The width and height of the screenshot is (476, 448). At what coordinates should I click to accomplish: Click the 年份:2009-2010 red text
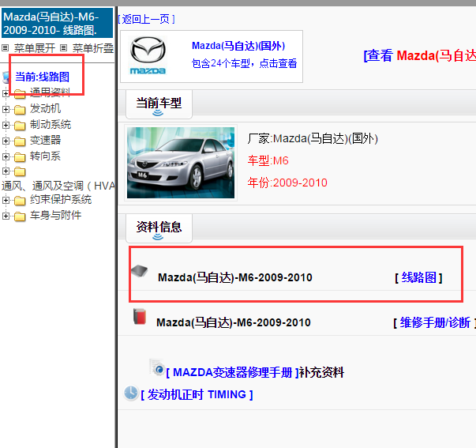click(287, 183)
